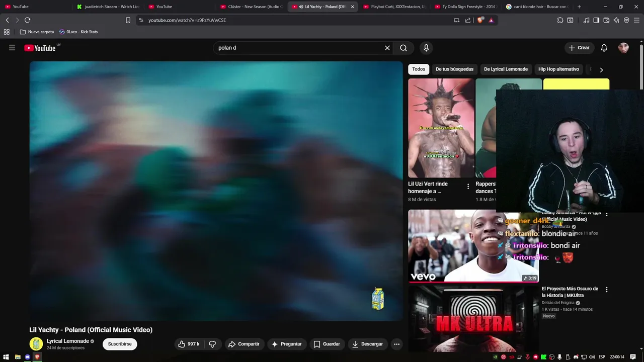This screenshot has width=644, height=362.
Task: Select the Hip Hop alternativo chip
Action: pyautogui.click(x=558, y=69)
